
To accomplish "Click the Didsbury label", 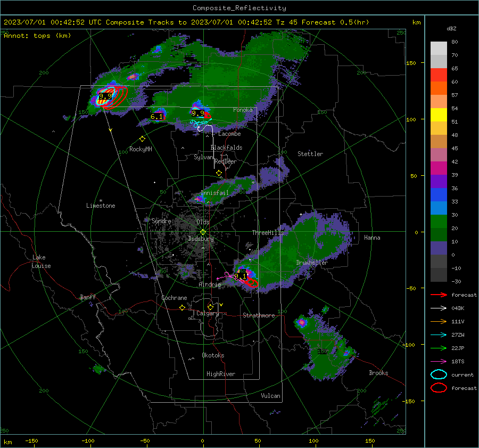I will click(201, 239).
